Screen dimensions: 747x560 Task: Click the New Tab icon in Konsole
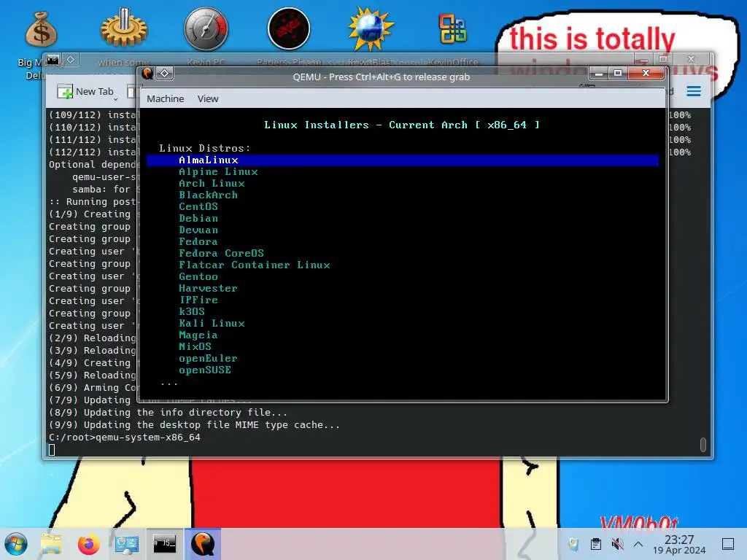[x=64, y=91]
